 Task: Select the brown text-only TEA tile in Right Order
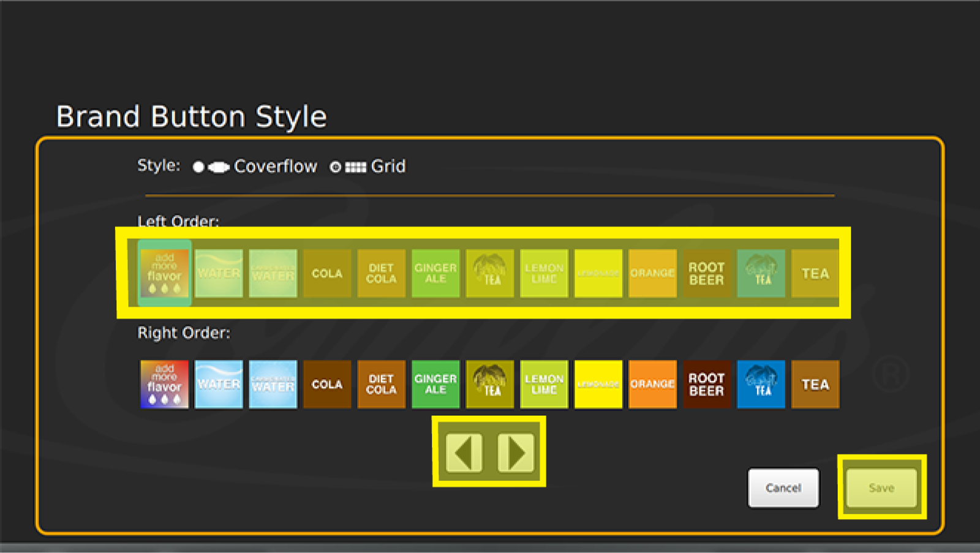[815, 384]
